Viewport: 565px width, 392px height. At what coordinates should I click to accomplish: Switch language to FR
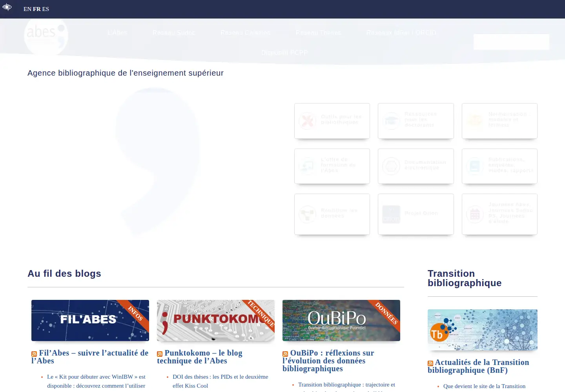tap(37, 9)
